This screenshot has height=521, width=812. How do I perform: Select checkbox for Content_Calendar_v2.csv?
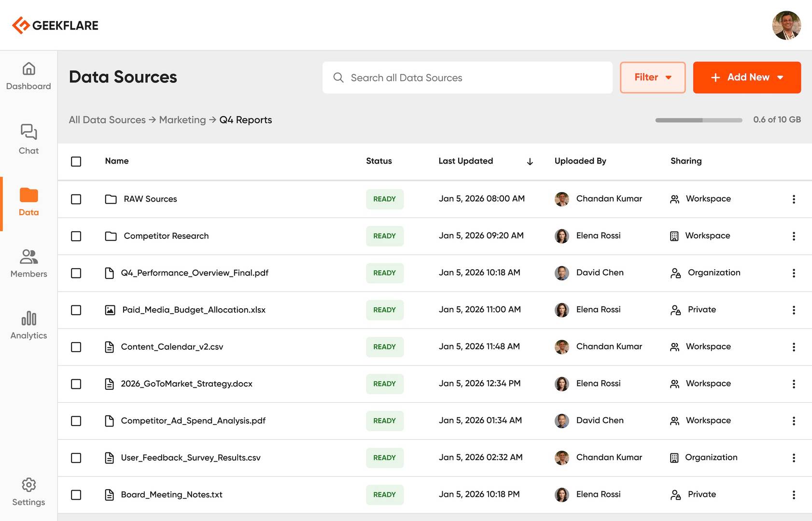[x=76, y=347]
